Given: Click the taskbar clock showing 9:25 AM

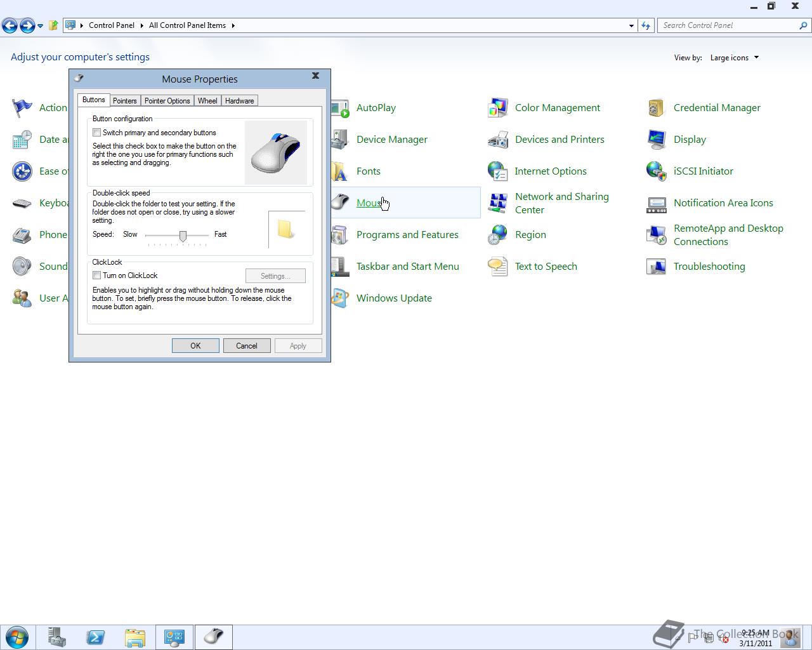Looking at the screenshot, I should point(756,638).
